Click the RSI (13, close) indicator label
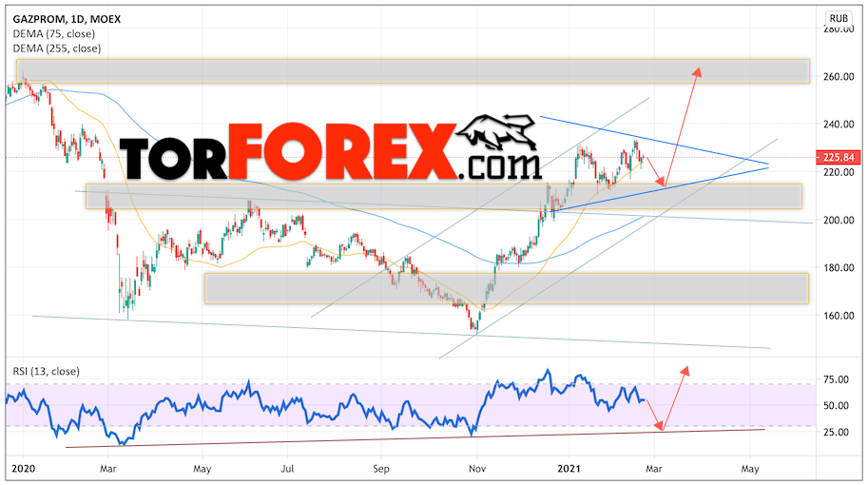Image resolution: width=868 pixels, height=485 pixels. [x=46, y=371]
